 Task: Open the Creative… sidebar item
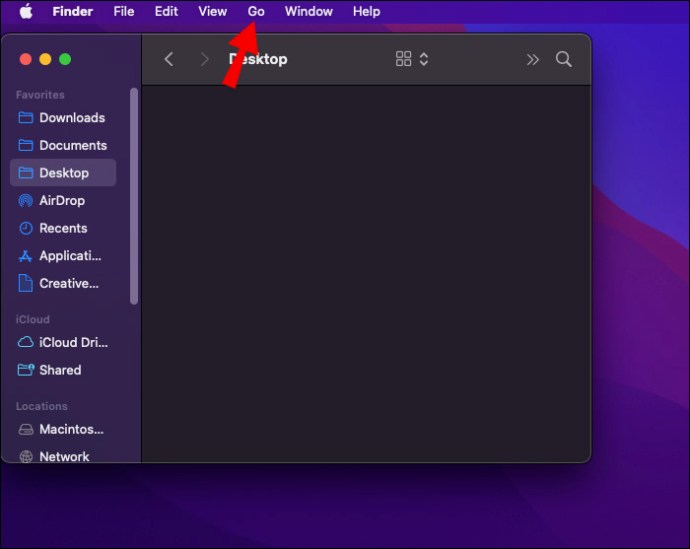(63, 283)
